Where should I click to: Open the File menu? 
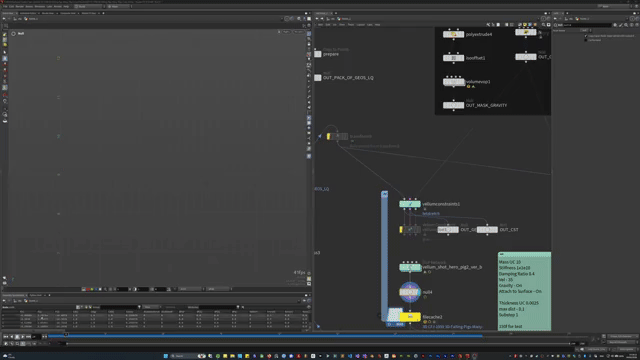[5, 7]
